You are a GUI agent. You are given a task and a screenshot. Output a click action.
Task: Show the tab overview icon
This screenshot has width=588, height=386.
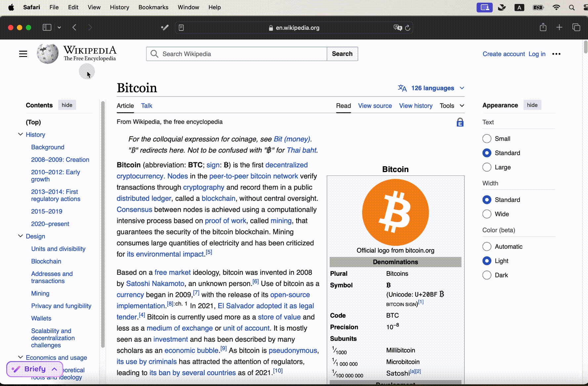[x=576, y=27]
